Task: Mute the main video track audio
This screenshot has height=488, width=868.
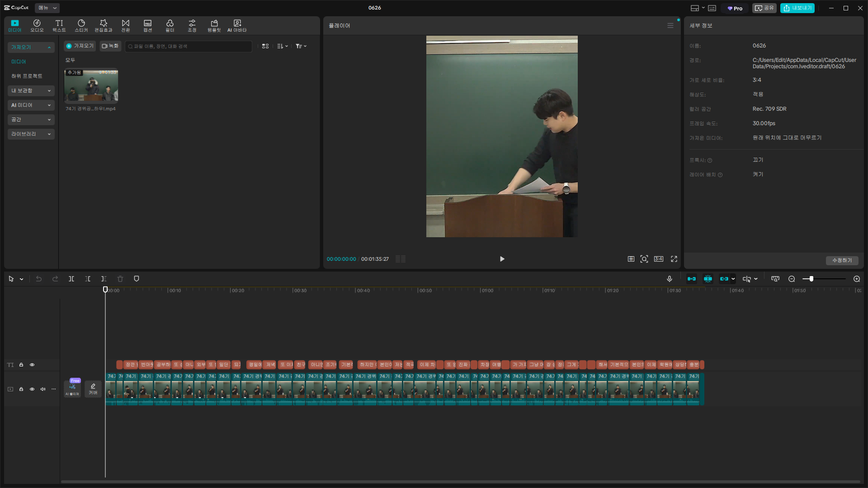Action: tap(43, 389)
